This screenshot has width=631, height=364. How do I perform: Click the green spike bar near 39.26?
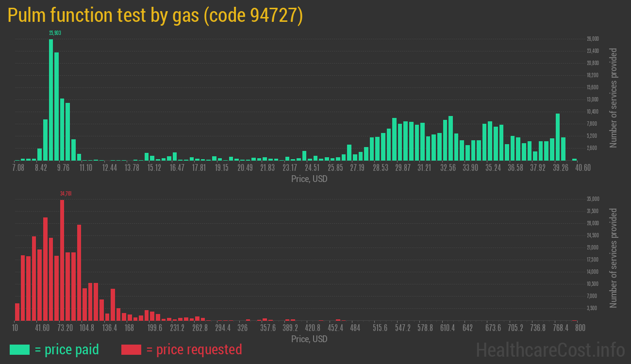[x=557, y=136]
